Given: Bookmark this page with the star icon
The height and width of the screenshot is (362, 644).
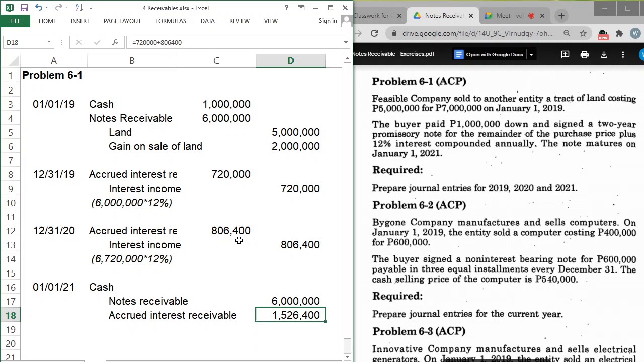Looking at the screenshot, I should 583,33.
